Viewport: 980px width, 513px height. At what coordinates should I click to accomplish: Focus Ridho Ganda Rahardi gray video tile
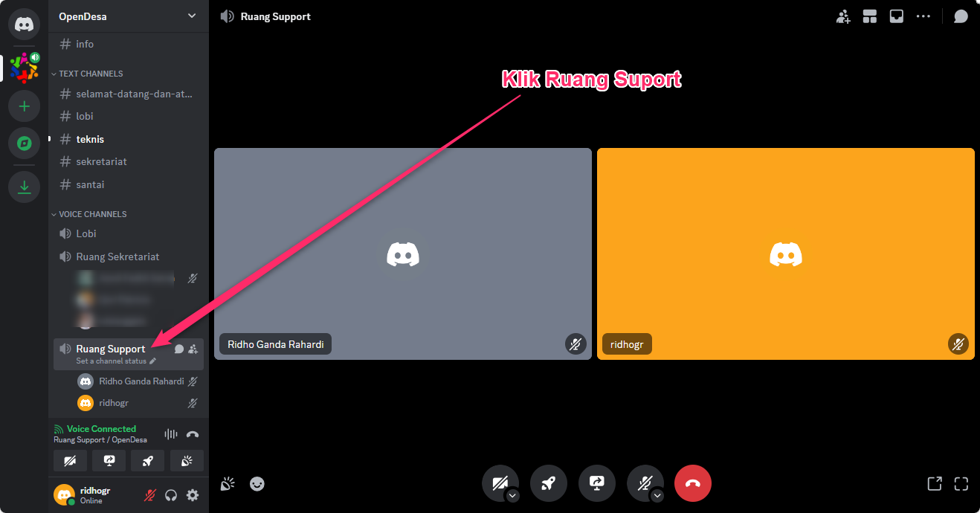(x=403, y=254)
